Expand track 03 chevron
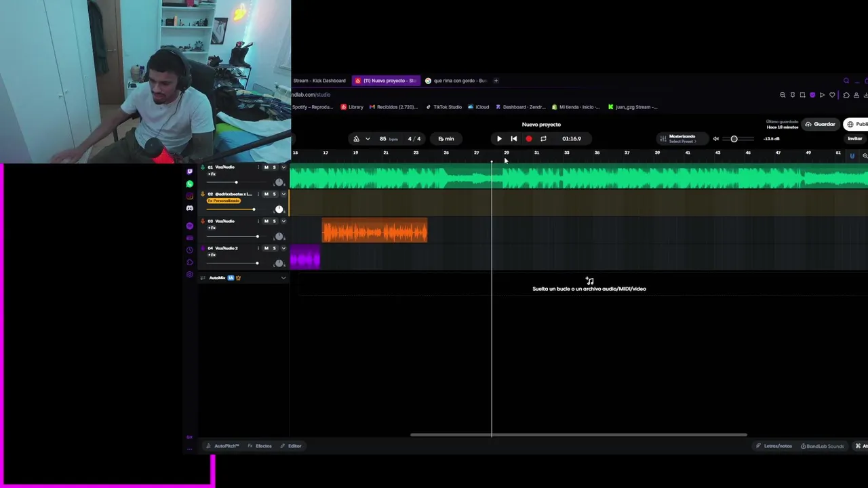The width and height of the screenshot is (868, 488). click(283, 222)
